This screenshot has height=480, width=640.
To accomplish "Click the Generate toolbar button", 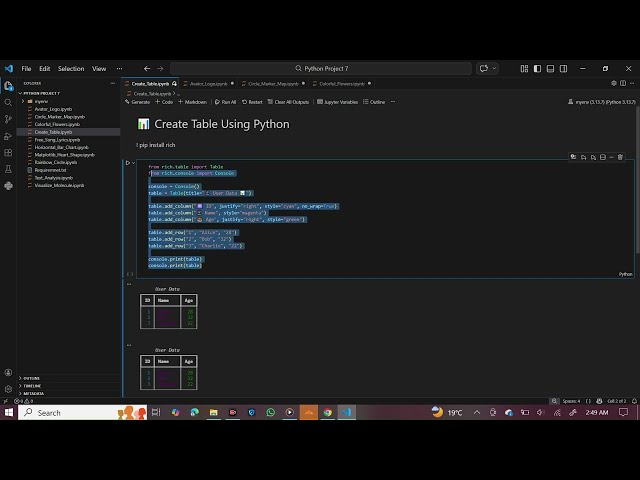I will click(x=138, y=102).
